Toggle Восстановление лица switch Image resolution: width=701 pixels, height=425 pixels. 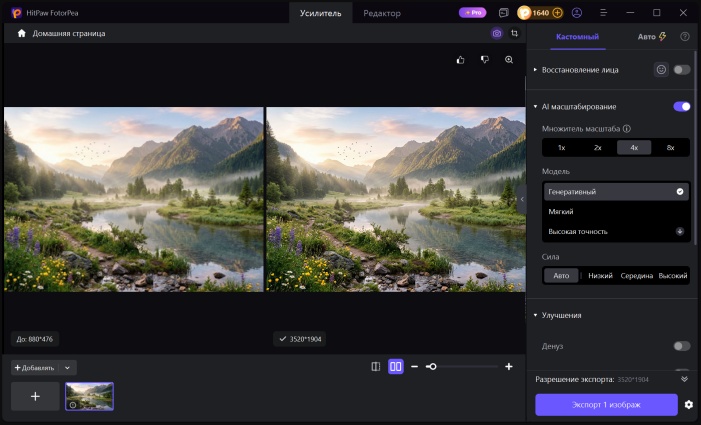tap(682, 70)
